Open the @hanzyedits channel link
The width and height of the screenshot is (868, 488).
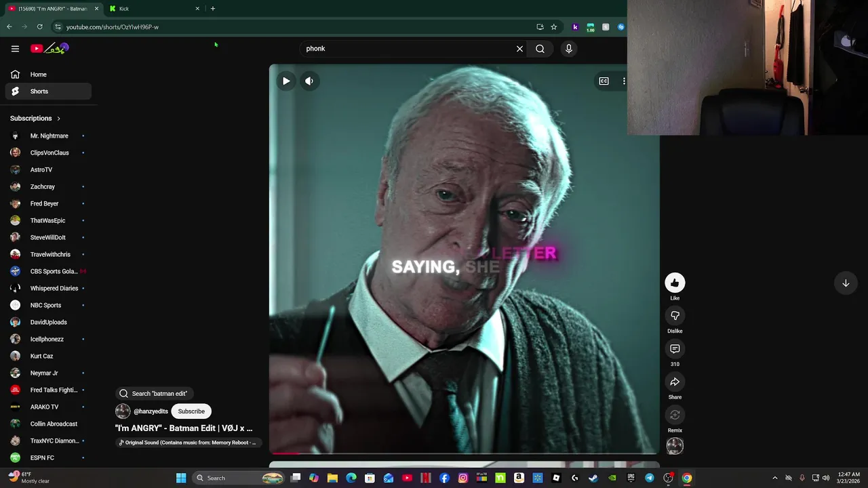pyautogui.click(x=151, y=411)
